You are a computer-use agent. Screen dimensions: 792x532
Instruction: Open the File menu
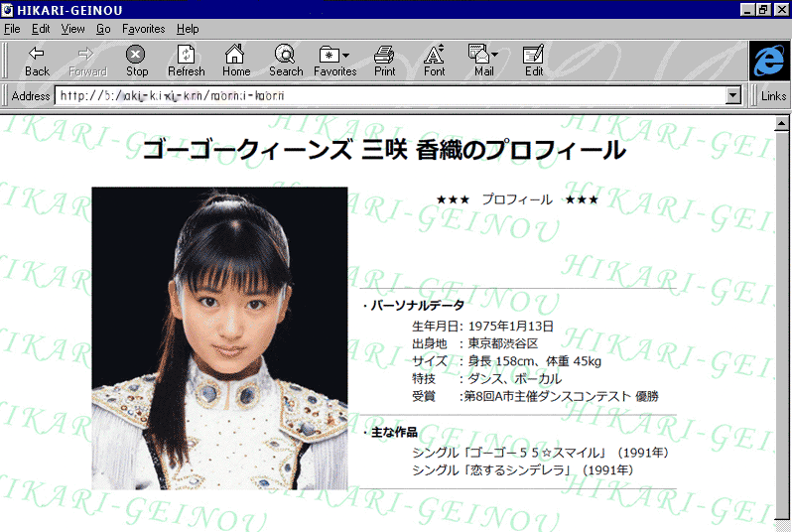[x=12, y=29]
